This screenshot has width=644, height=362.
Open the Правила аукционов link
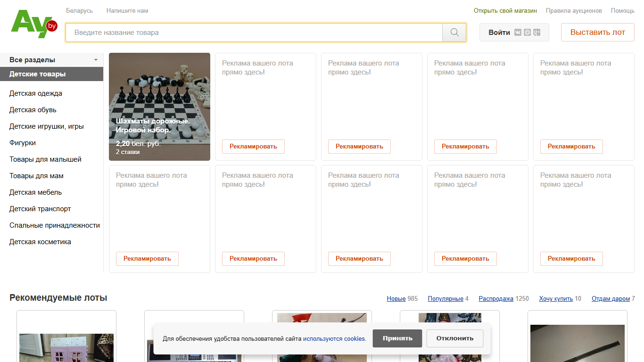574,10
